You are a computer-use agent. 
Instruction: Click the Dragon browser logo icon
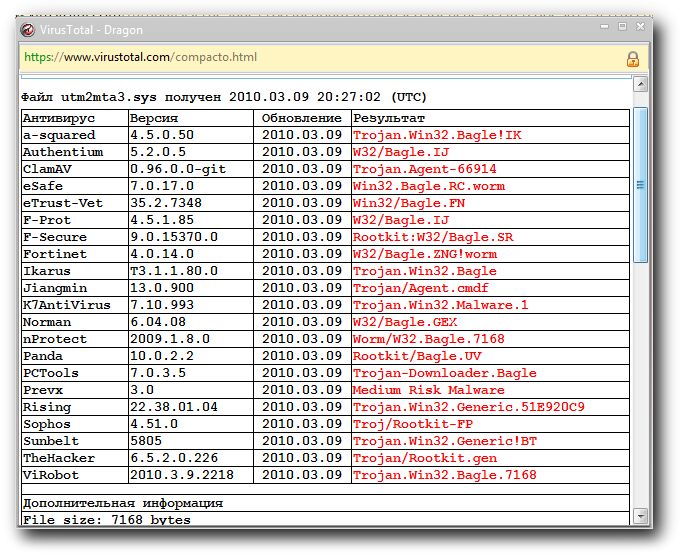(28, 30)
